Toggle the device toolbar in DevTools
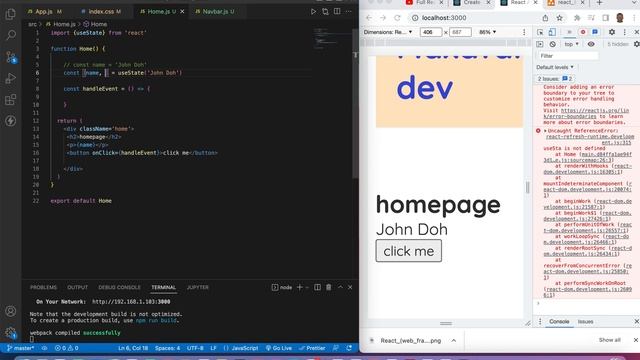This screenshot has width=640, height=360. point(552,32)
